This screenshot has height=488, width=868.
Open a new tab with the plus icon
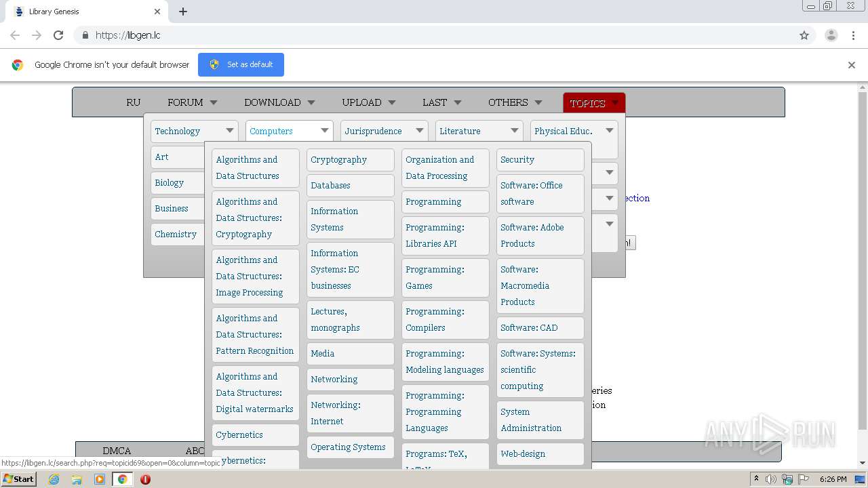(x=183, y=12)
